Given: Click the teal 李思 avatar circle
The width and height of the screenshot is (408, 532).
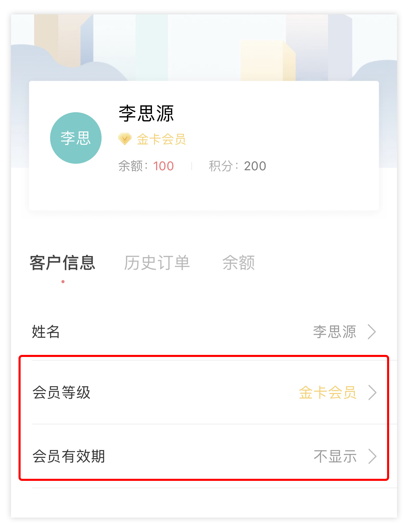Looking at the screenshot, I should point(76,138).
